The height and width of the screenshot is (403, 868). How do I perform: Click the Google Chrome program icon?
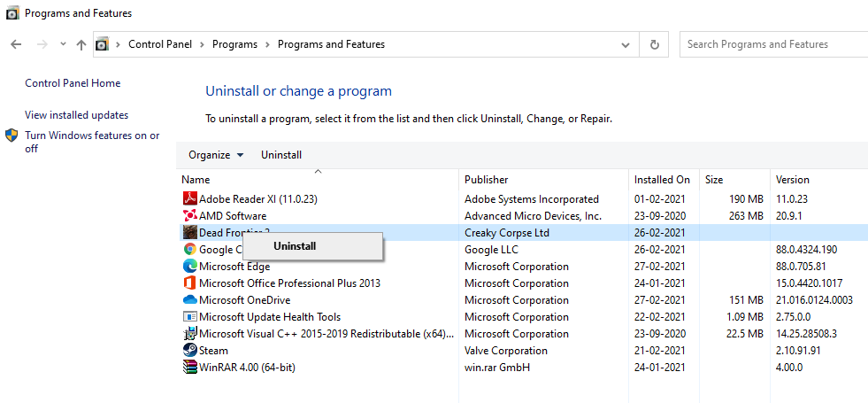click(x=190, y=250)
